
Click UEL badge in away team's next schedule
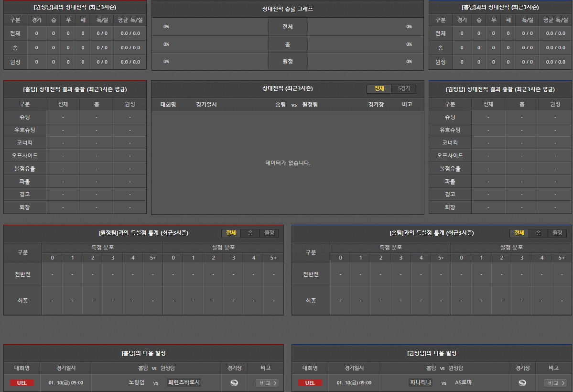310,383
